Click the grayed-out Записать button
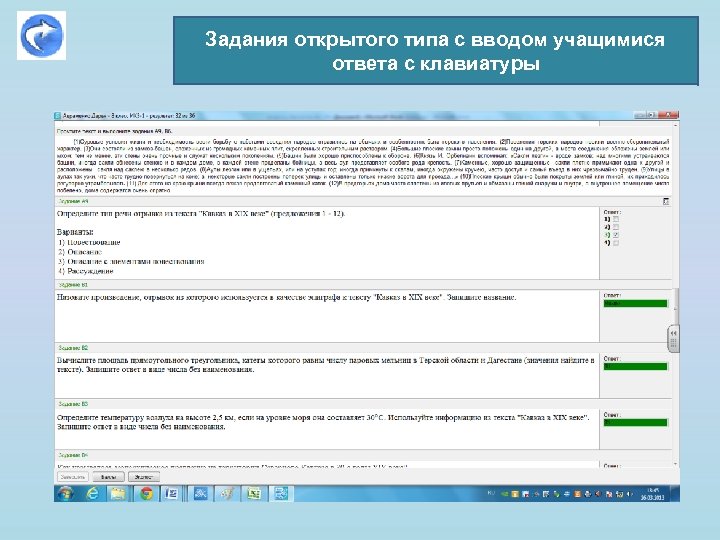 (73, 477)
